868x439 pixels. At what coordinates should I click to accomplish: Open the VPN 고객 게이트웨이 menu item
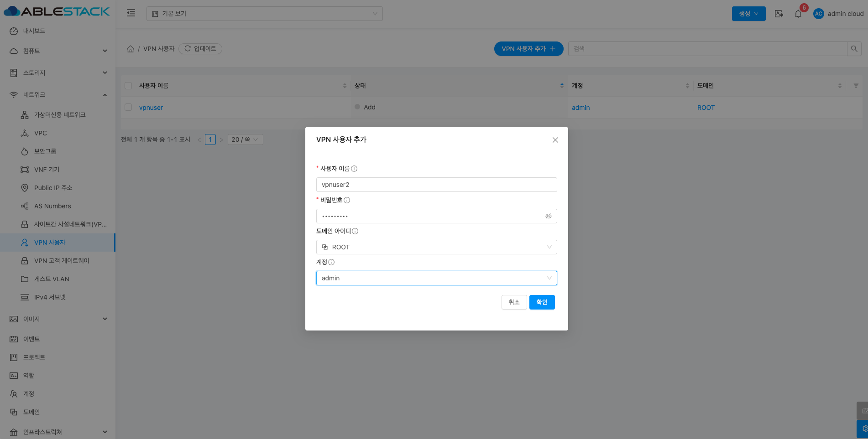(x=62, y=261)
